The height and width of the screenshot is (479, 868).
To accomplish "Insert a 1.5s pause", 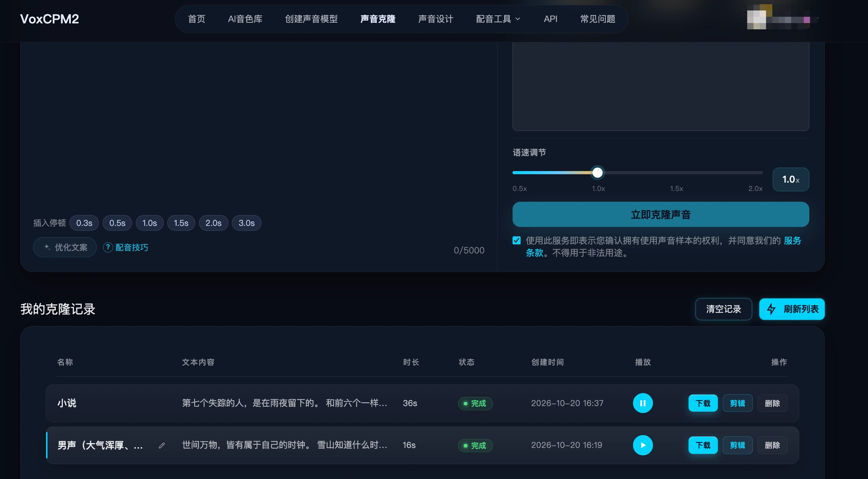I will tap(181, 223).
